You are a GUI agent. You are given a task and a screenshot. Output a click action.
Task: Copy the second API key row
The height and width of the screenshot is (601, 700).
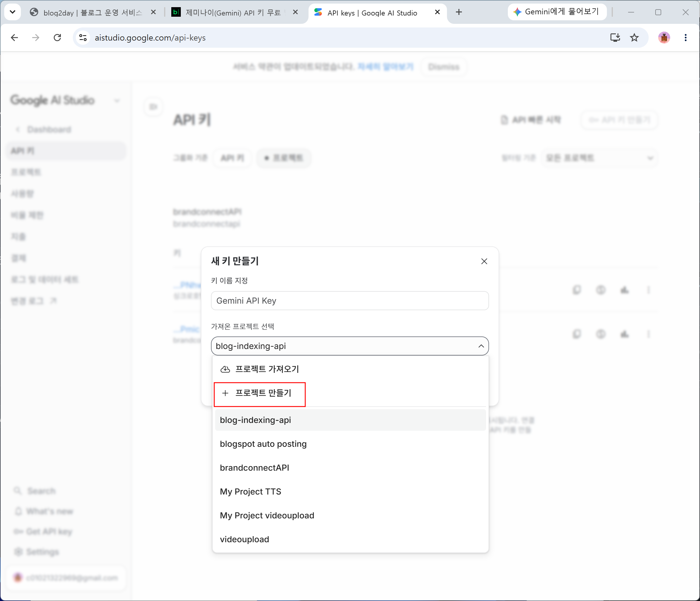pyautogui.click(x=577, y=334)
